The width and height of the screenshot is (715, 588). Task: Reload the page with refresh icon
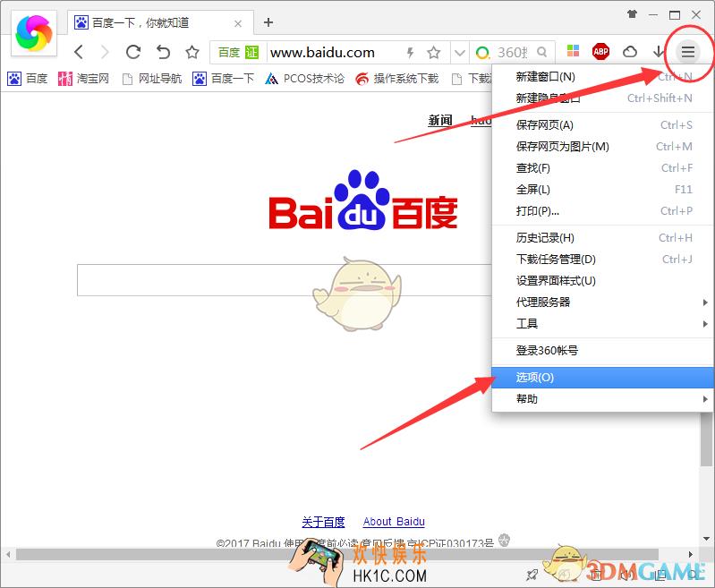point(133,52)
